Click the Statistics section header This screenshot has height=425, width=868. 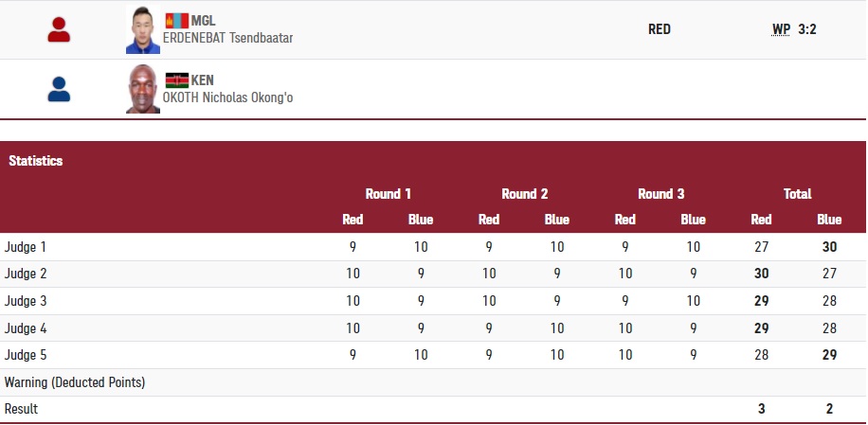[x=36, y=161]
